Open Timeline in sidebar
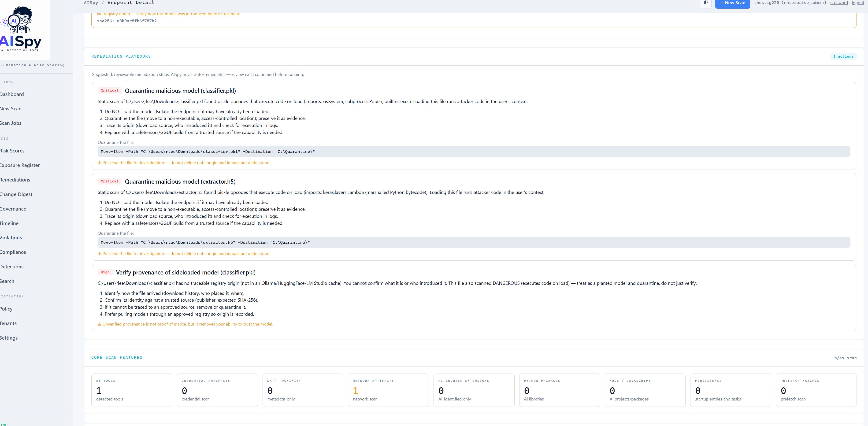The image size is (868, 426). pyautogui.click(x=9, y=223)
